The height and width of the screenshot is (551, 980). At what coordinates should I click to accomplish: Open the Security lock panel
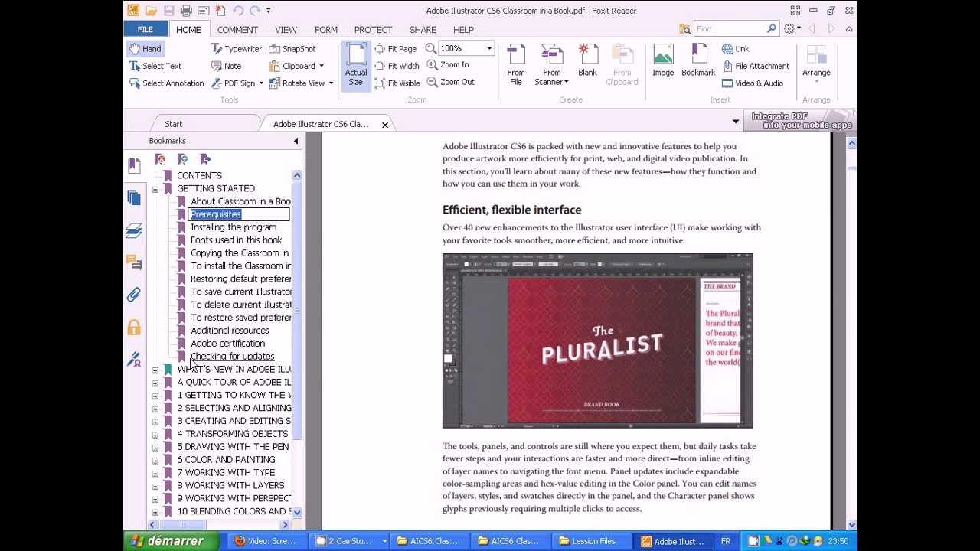[134, 328]
